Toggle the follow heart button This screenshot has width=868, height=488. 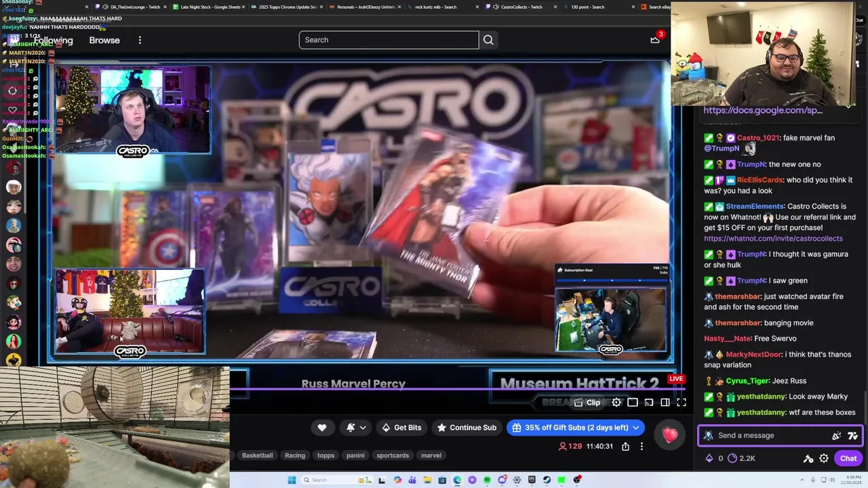tap(322, 428)
